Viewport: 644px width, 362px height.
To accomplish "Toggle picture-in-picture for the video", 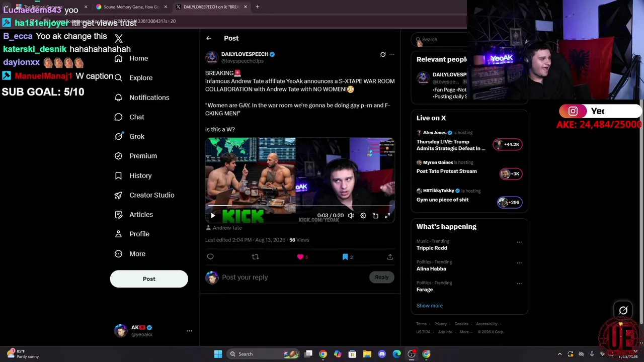I will click(x=375, y=216).
